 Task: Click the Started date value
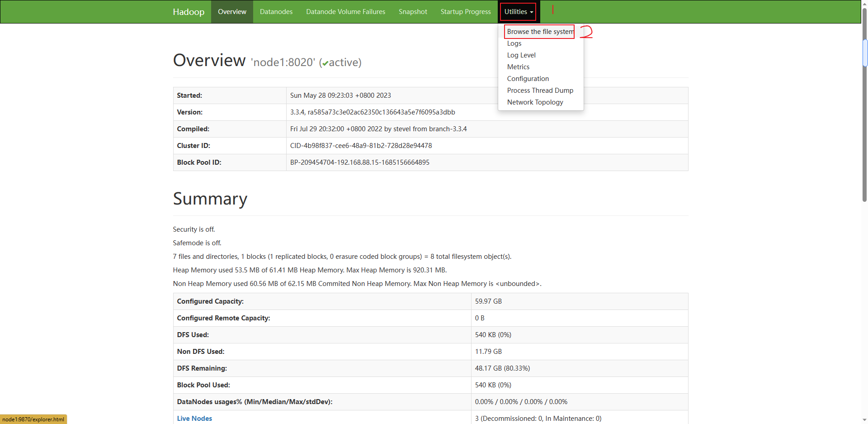pyautogui.click(x=340, y=95)
